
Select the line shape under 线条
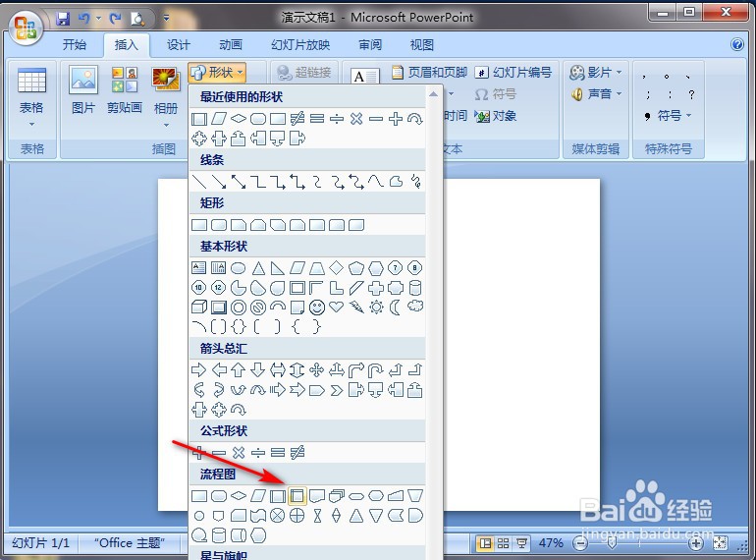199,182
